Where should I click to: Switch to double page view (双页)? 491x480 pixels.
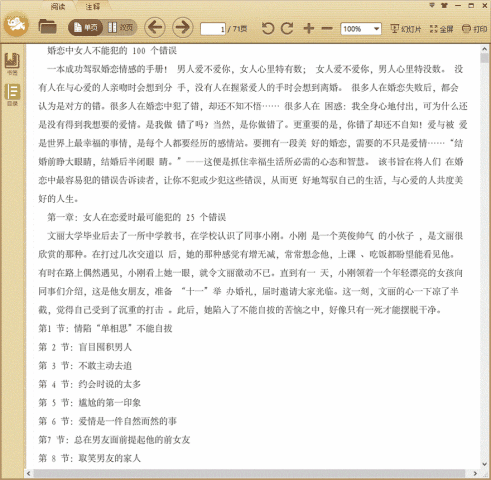[x=120, y=27]
